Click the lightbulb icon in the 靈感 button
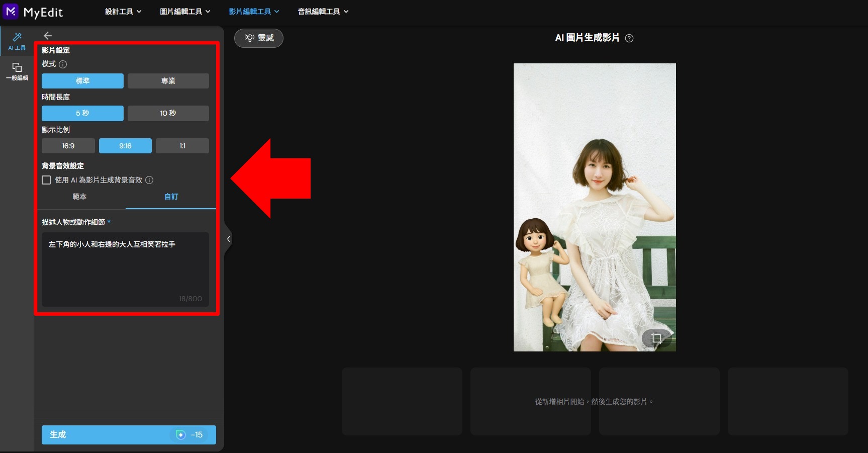 249,38
